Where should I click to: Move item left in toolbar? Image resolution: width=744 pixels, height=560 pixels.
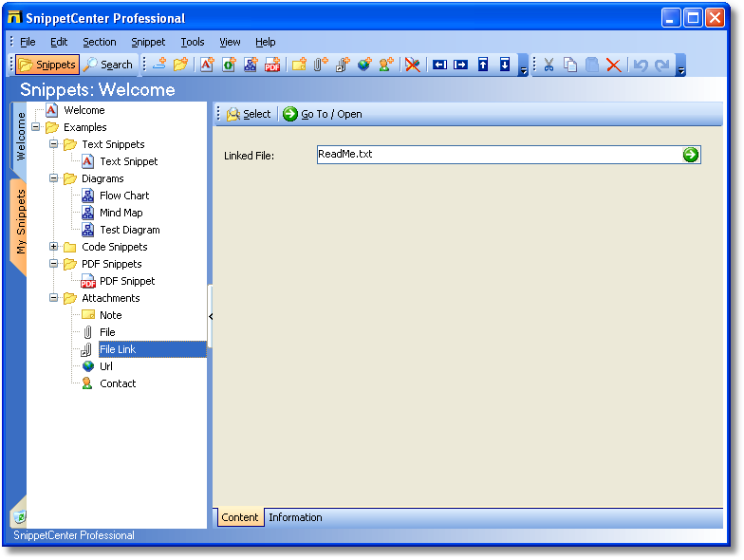(439, 65)
